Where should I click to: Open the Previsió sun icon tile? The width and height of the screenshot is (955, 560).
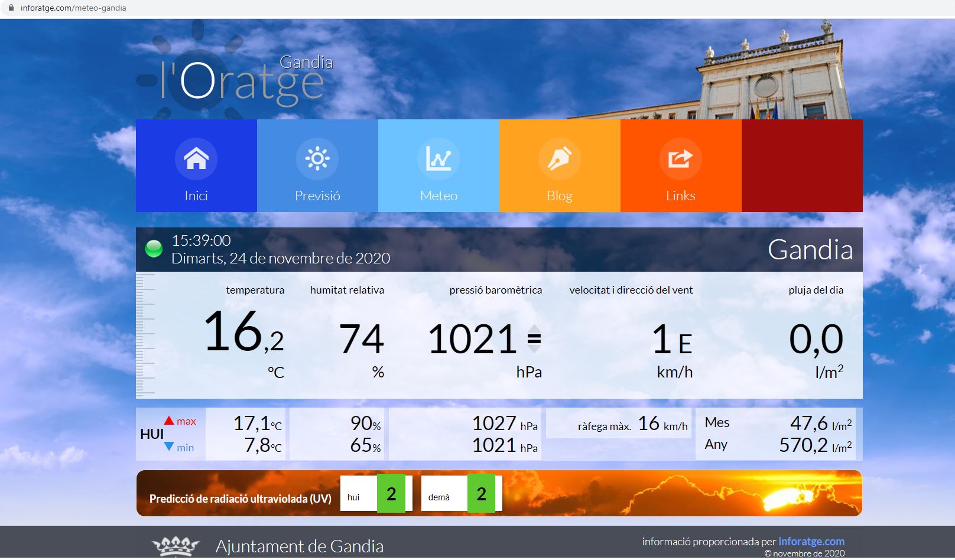point(317,158)
